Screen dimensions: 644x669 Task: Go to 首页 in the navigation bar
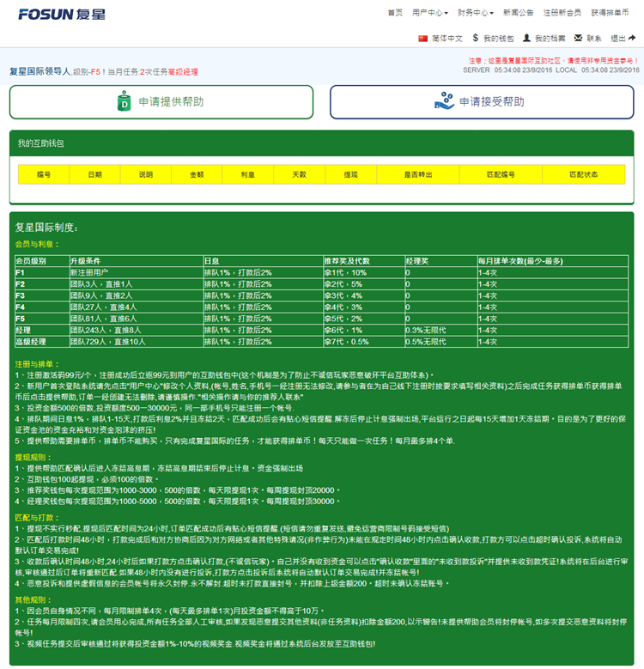(x=395, y=13)
